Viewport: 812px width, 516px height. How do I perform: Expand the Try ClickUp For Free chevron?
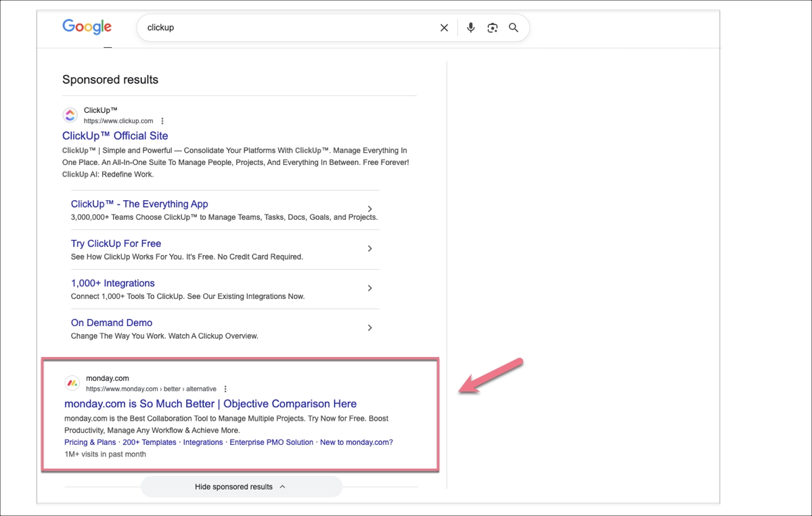(369, 249)
